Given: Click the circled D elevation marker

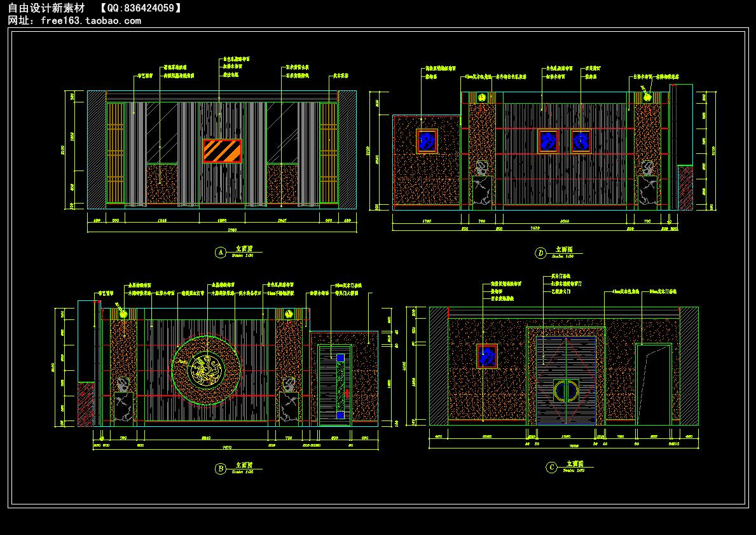Looking at the screenshot, I should [x=540, y=253].
